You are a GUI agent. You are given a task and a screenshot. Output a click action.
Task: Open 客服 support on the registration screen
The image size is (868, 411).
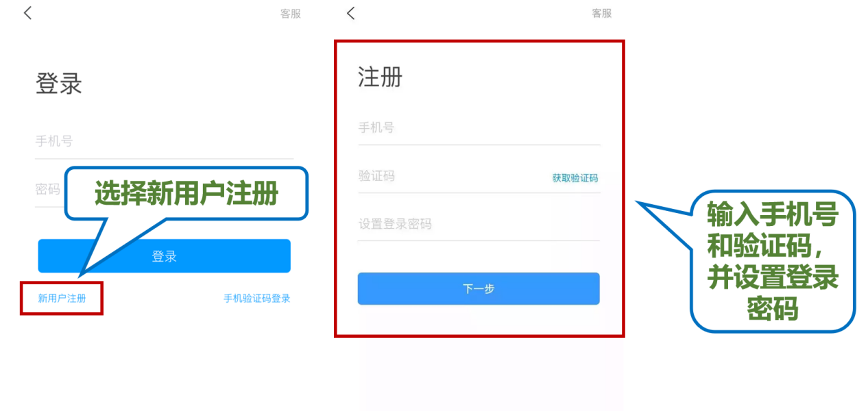(602, 13)
